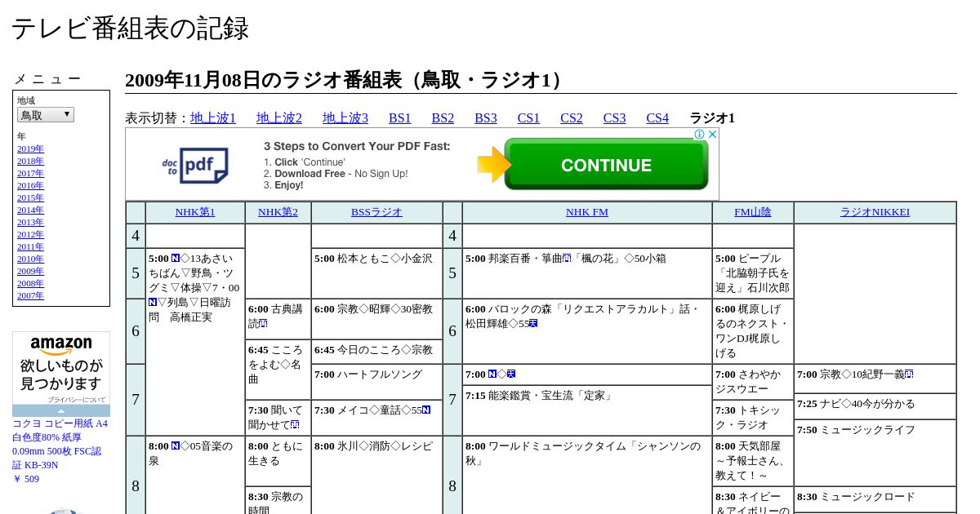
Task: Open the 2008年 year link
Action: (x=31, y=283)
